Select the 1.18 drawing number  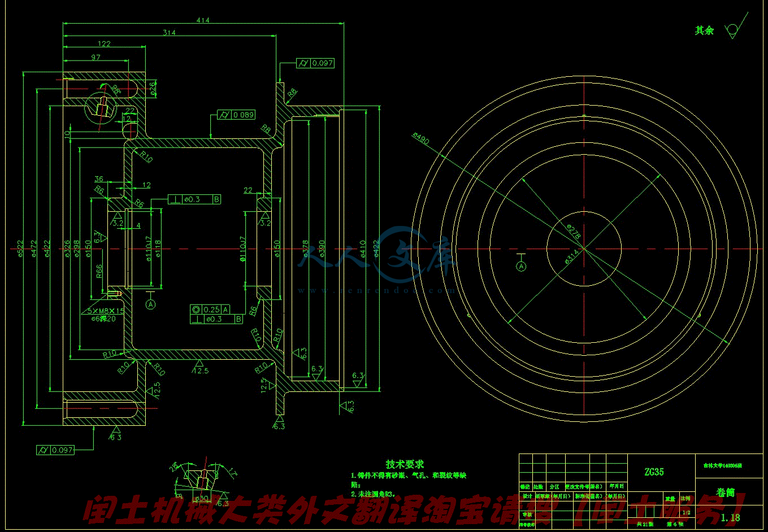[x=730, y=517]
